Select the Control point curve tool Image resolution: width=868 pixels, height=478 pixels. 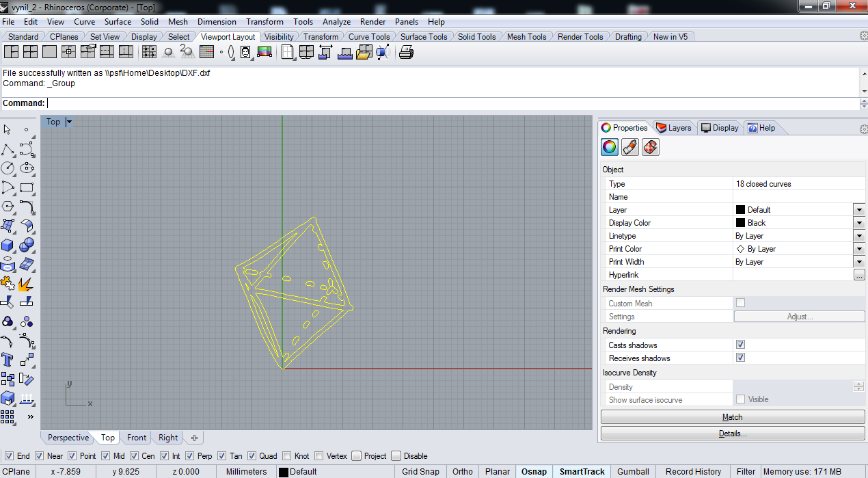click(x=27, y=149)
